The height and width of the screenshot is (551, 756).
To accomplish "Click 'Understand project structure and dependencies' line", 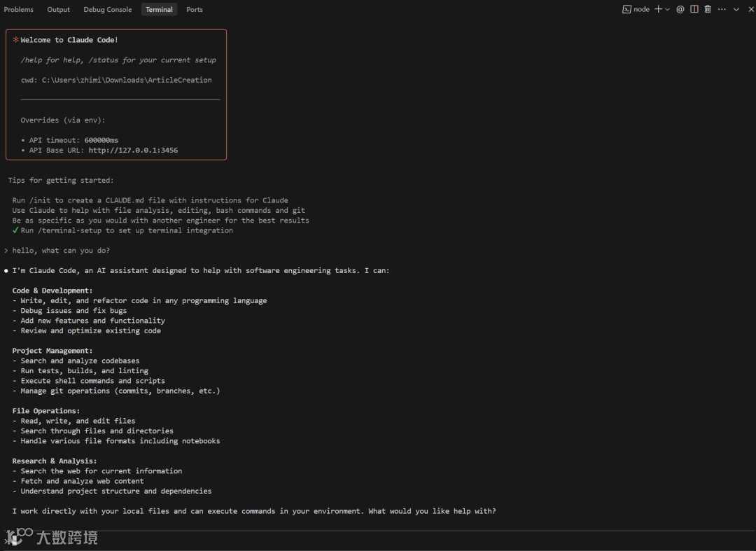I will (x=112, y=491).
